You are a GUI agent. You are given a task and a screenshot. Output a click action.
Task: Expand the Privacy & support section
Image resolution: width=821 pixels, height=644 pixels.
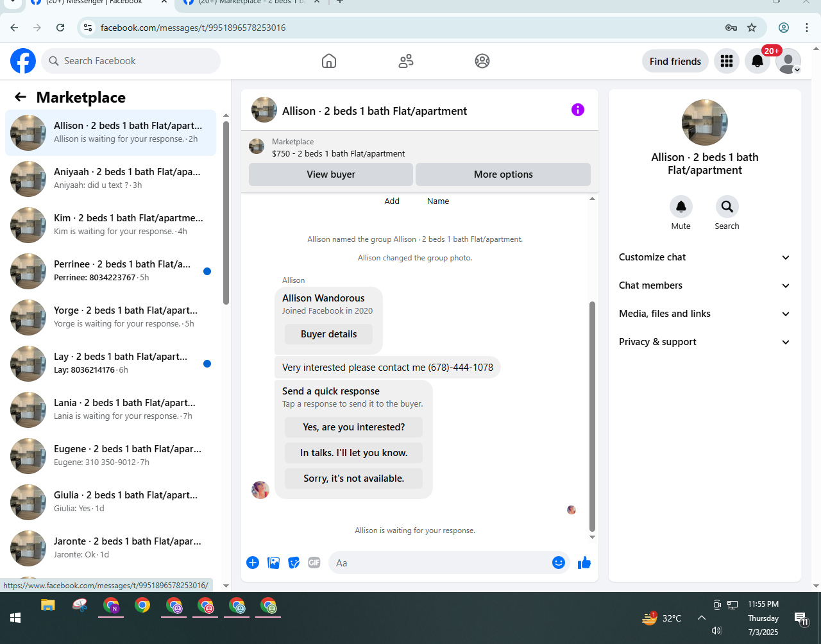704,342
